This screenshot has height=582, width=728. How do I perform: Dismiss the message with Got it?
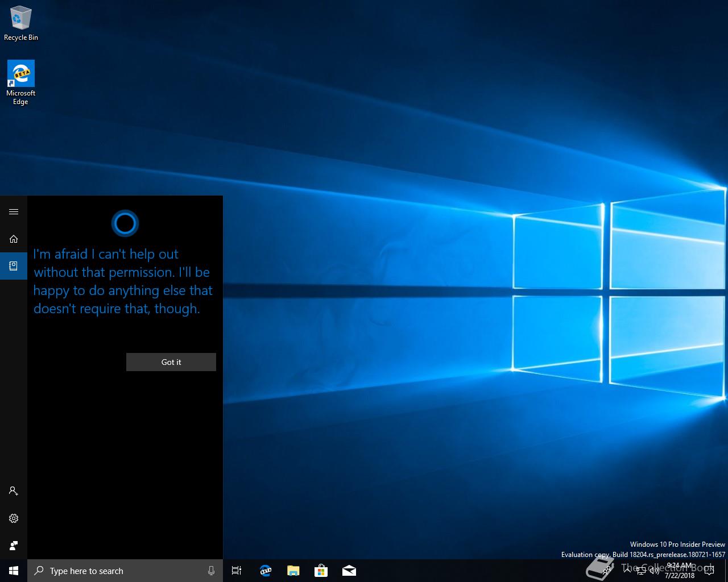pyautogui.click(x=171, y=362)
